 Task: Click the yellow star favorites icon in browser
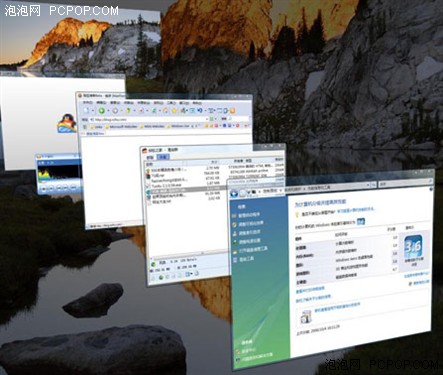click(x=174, y=111)
